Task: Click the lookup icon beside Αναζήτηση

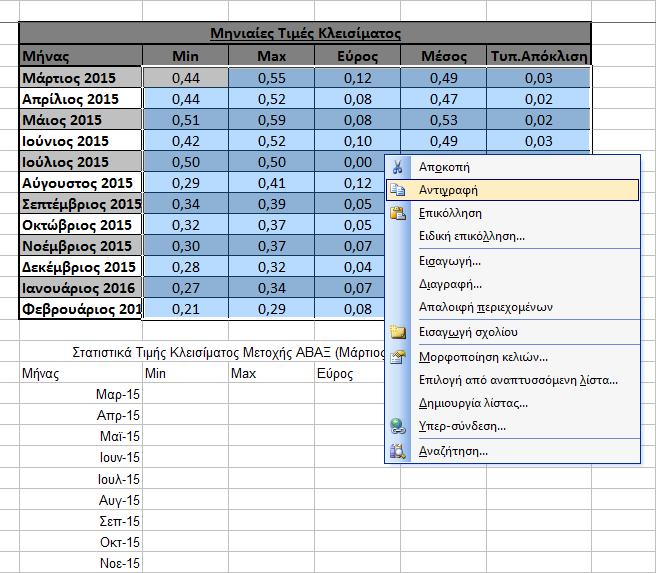Action: point(398,451)
